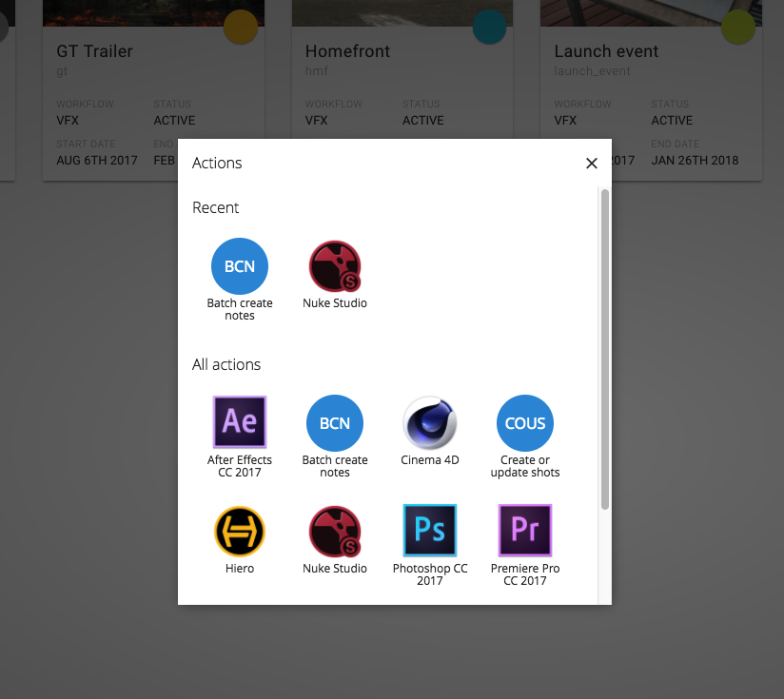Click ACTIVE status on Homefront card
The width and height of the screenshot is (784, 699).
(x=423, y=121)
